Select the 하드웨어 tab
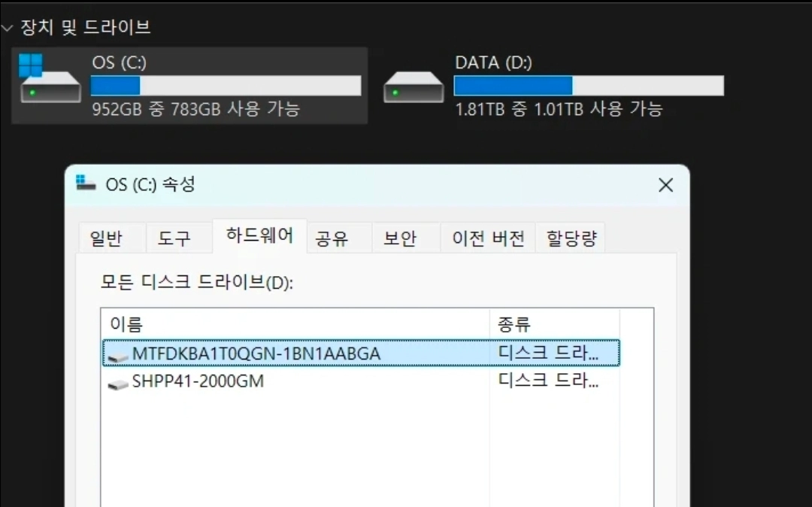This screenshot has height=507, width=812. 259,235
